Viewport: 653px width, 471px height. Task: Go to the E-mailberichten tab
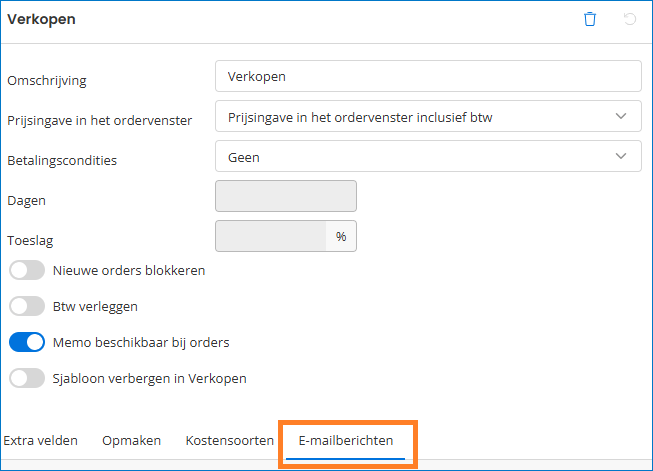tap(345, 440)
